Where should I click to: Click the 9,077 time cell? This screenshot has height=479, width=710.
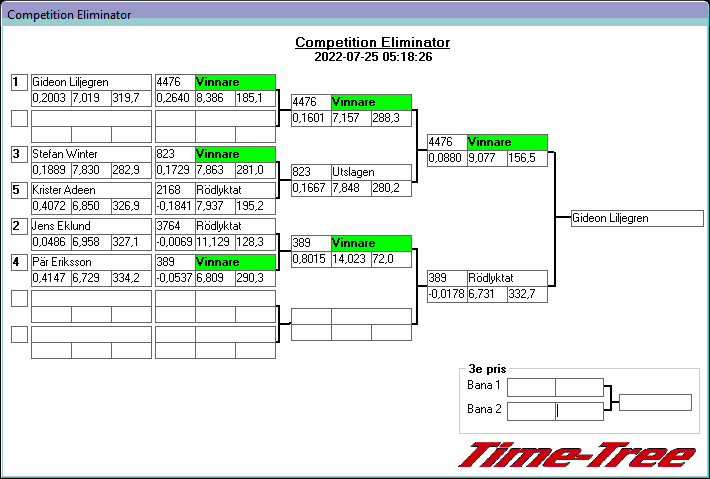pos(487,158)
